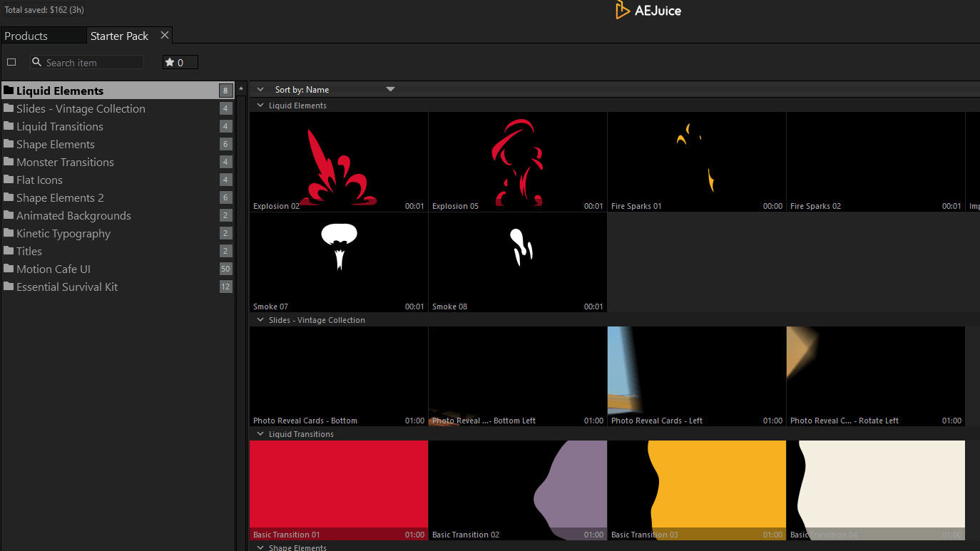Collapse the Liquid Transitions section
Image resolution: width=980 pixels, height=551 pixels.
coord(260,434)
